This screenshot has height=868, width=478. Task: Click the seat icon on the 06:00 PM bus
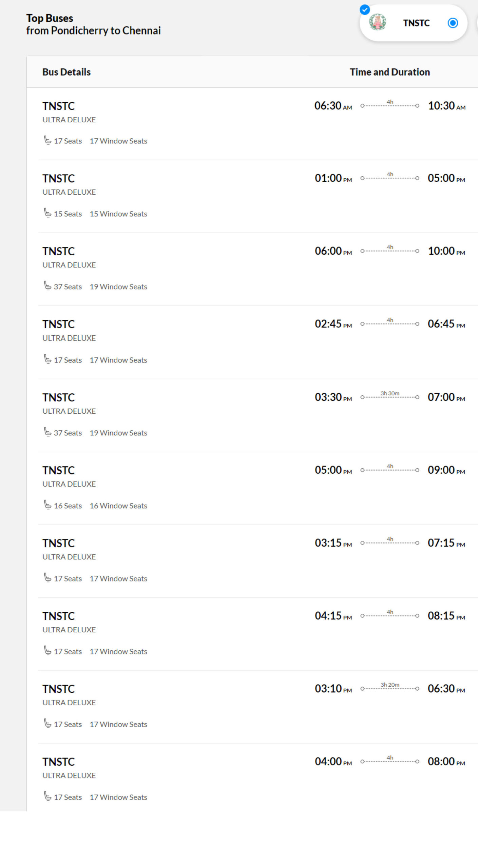click(x=47, y=286)
